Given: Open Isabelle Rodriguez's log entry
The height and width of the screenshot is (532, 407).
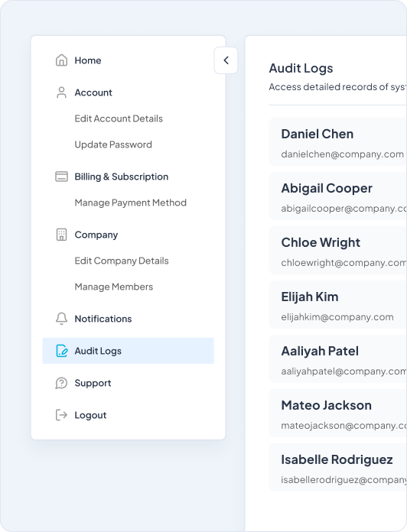Looking at the screenshot, I should 338,468.
